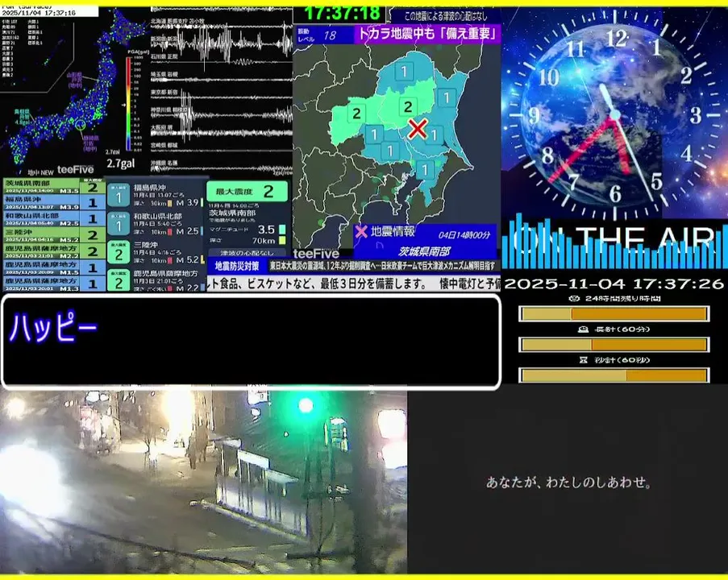The height and width of the screenshot is (580, 728).
Task: Click the analog clock face showing Earth
Action: (x=614, y=113)
